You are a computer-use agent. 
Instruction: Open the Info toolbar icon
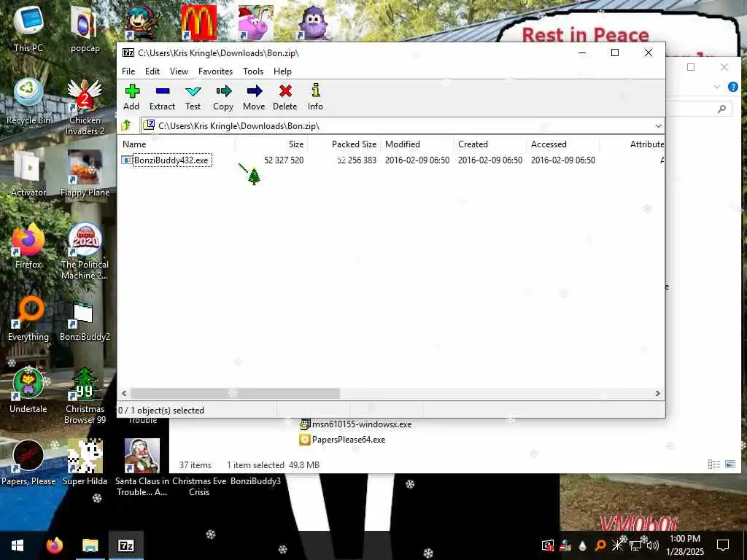click(x=315, y=97)
